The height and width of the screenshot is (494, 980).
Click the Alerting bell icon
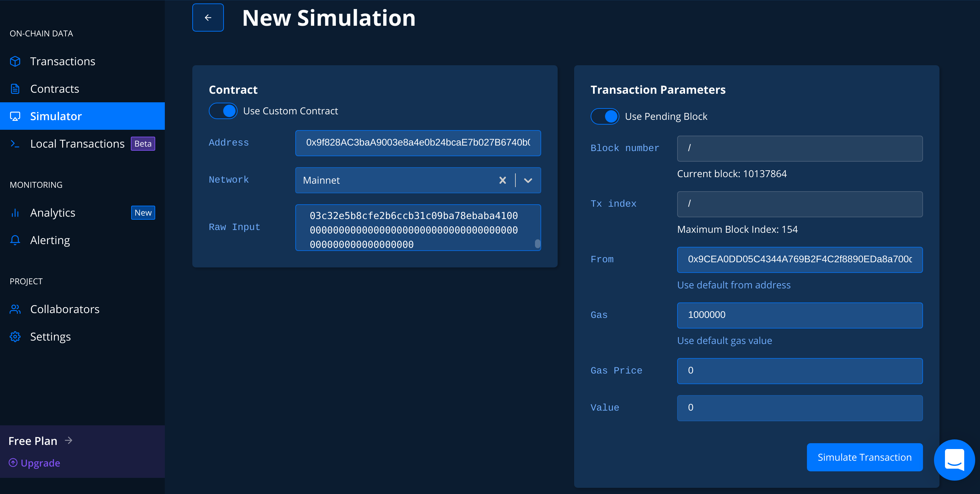click(x=15, y=240)
